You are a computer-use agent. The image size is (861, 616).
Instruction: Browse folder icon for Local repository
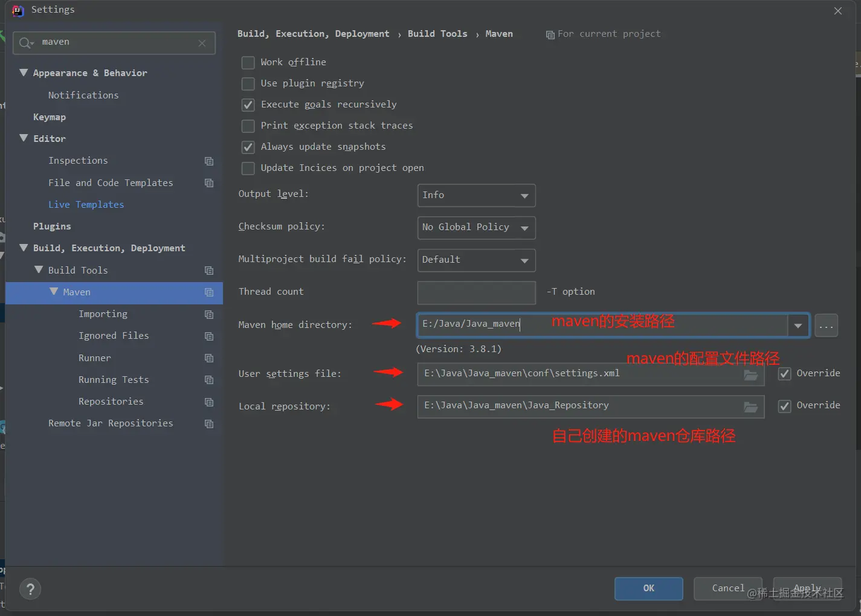(750, 407)
